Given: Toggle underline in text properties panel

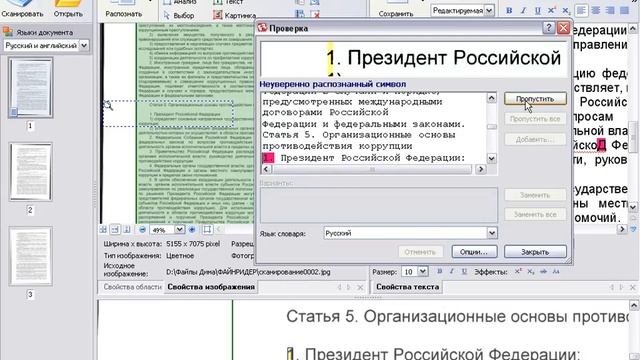Looking at the screenshot, I should point(464,271).
